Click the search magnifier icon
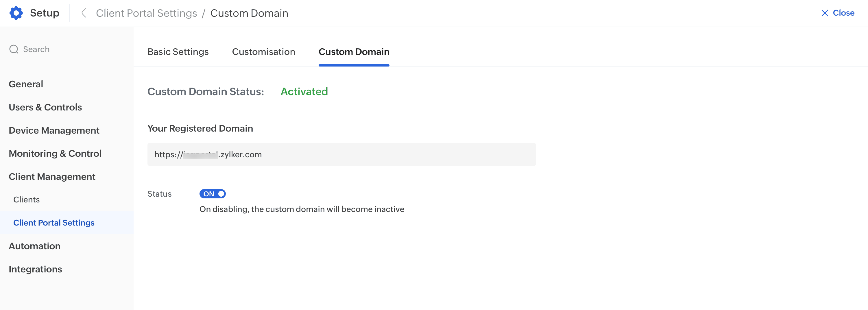Screen dimensions: 868x310 pos(14,49)
